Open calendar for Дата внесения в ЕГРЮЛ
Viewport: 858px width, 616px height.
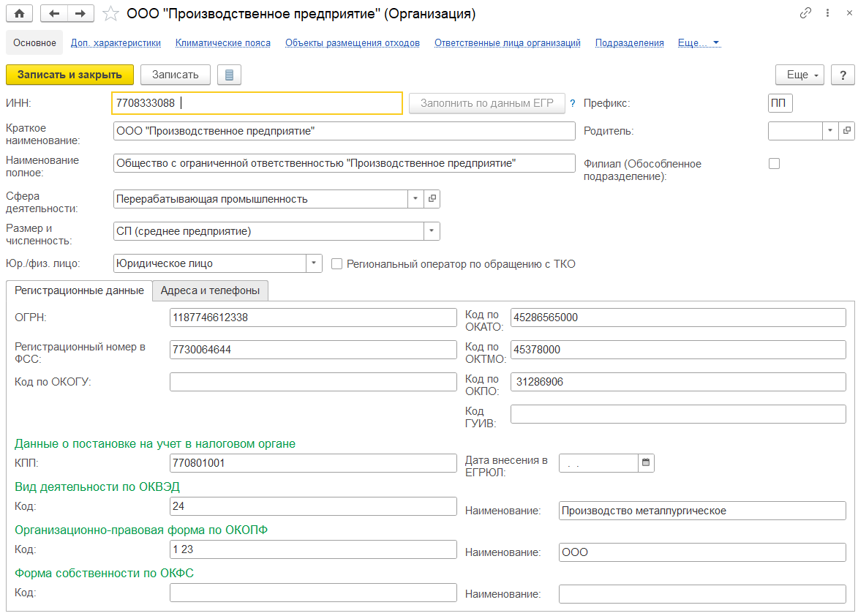646,463
